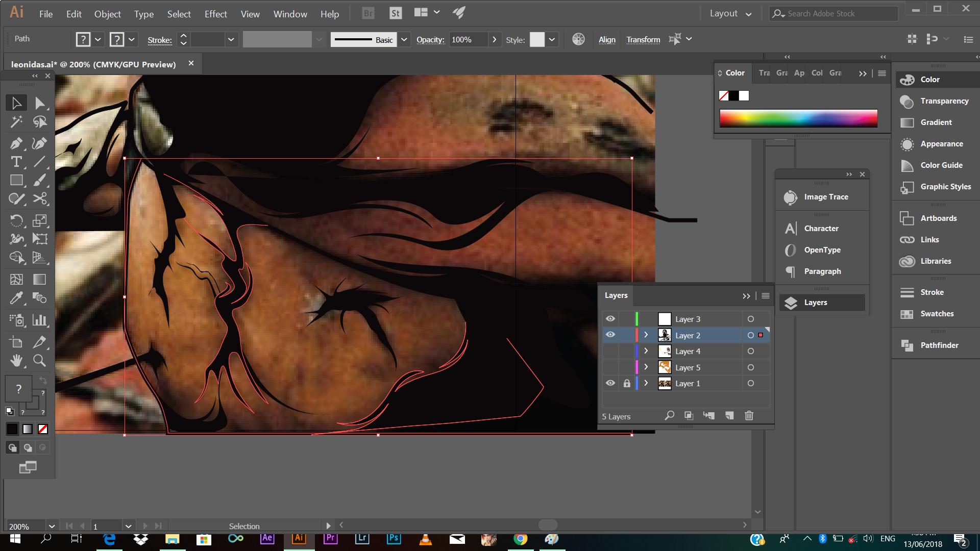Click the color spectrum bar
This screenshot has height=551, width=980.
(x=798, y=118)
